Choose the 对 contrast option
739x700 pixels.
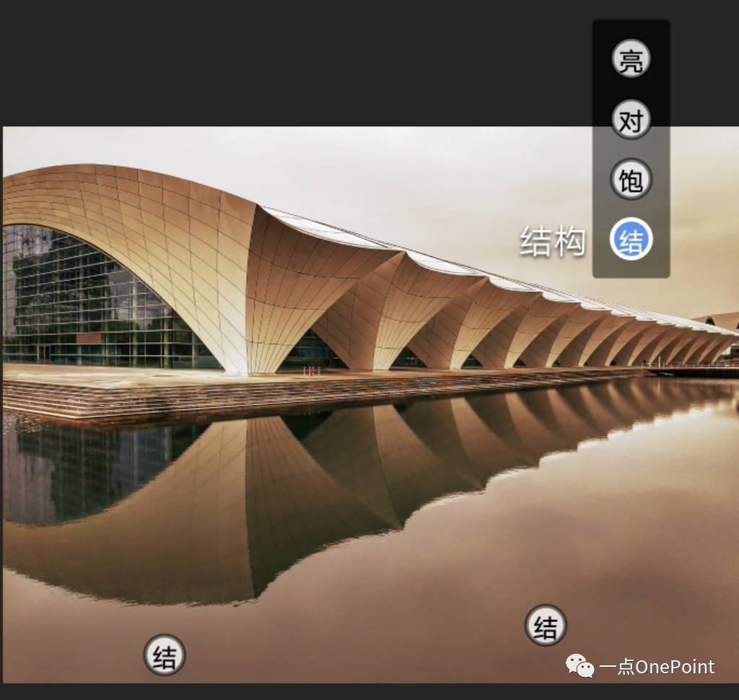(x=631, y=119)
